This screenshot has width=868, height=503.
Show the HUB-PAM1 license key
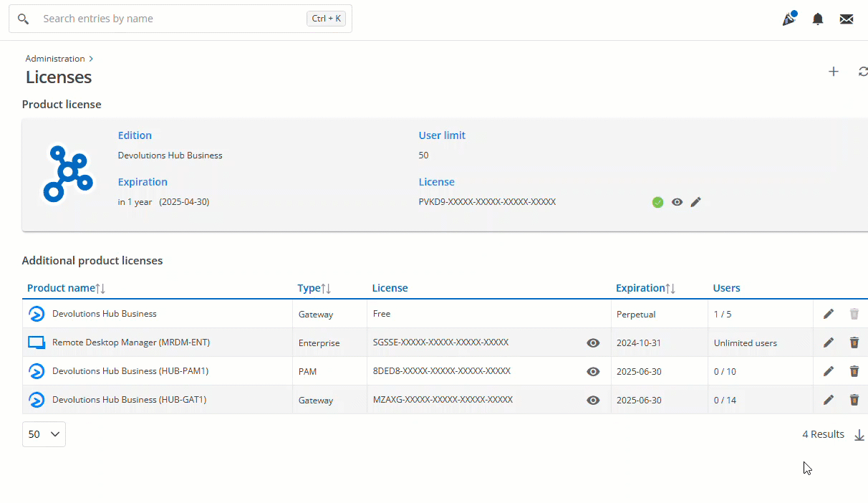[593, 371]
